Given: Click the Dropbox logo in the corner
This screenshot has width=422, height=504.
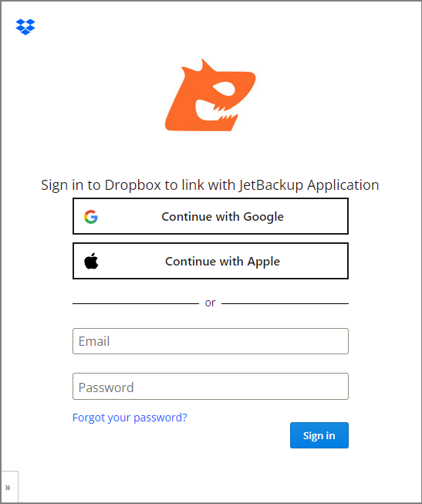Looking at the screenshot, I should point(25,27).
